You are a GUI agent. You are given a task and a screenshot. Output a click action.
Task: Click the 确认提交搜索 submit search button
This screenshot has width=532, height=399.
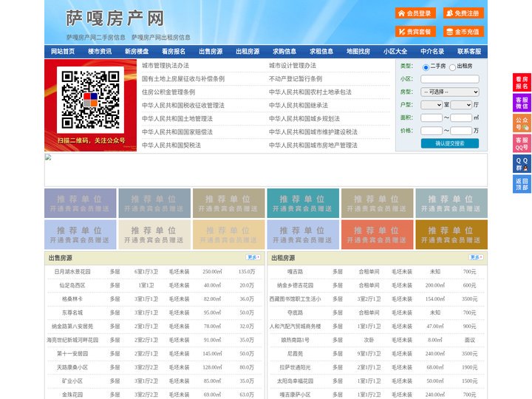450,143
